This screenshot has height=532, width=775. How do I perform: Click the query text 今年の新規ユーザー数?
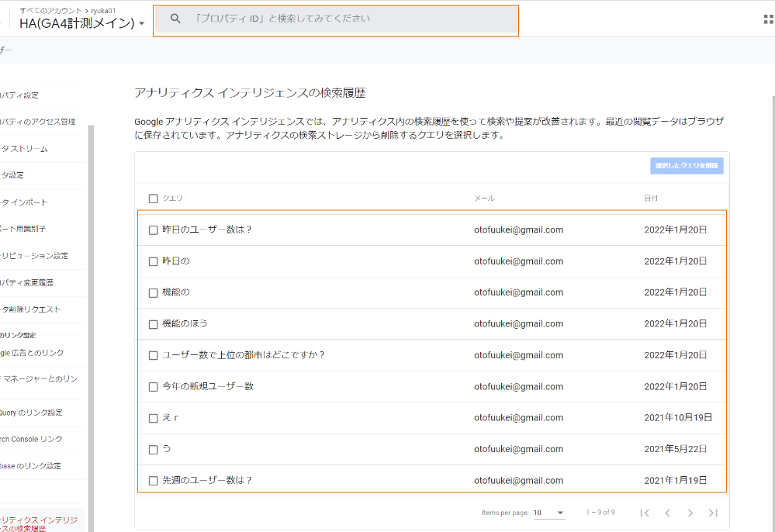tap(208, 386)
